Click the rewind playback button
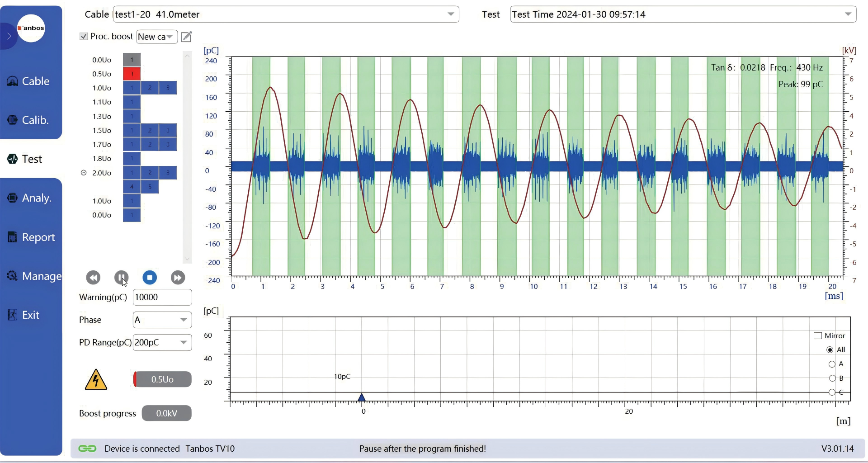 point(93,277)
